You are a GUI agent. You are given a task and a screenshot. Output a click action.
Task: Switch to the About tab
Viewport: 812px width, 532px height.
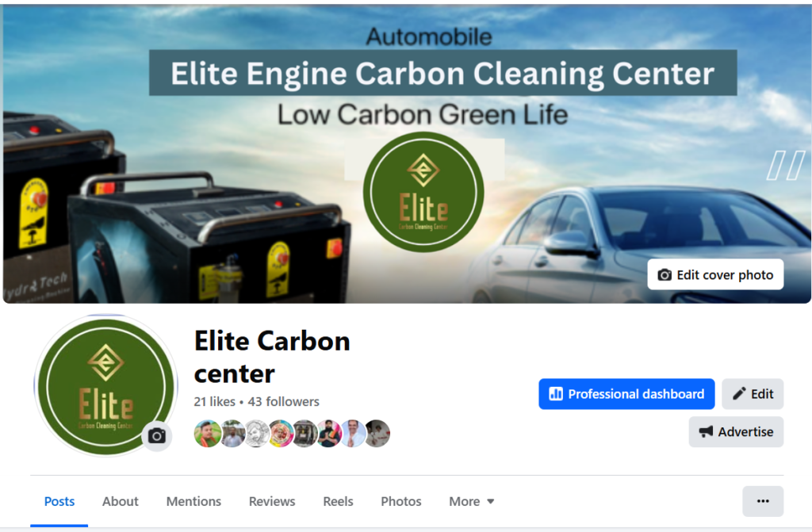point(121,501)
